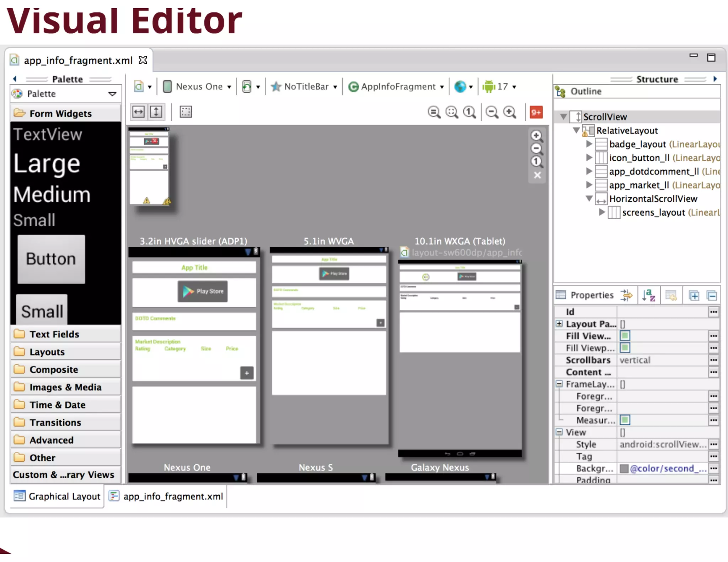
Task: Toggle the Fill Viewp... checkbox
Action: 625,348
